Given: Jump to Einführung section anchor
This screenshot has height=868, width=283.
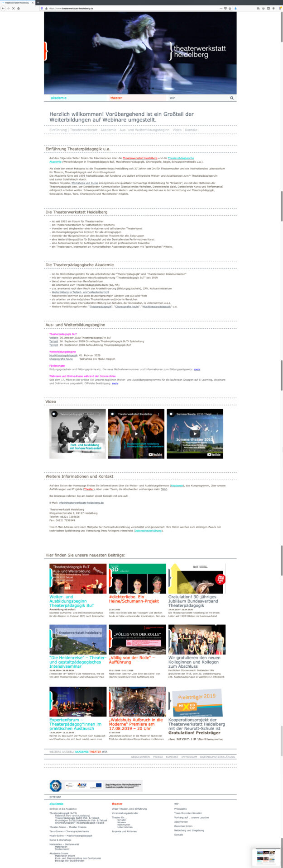Looking at the screenshot, I should click(58, 130).
